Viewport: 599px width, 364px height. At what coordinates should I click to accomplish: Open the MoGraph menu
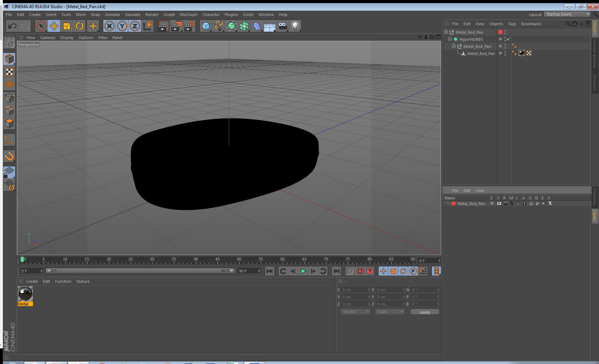(x=188, y=15)
